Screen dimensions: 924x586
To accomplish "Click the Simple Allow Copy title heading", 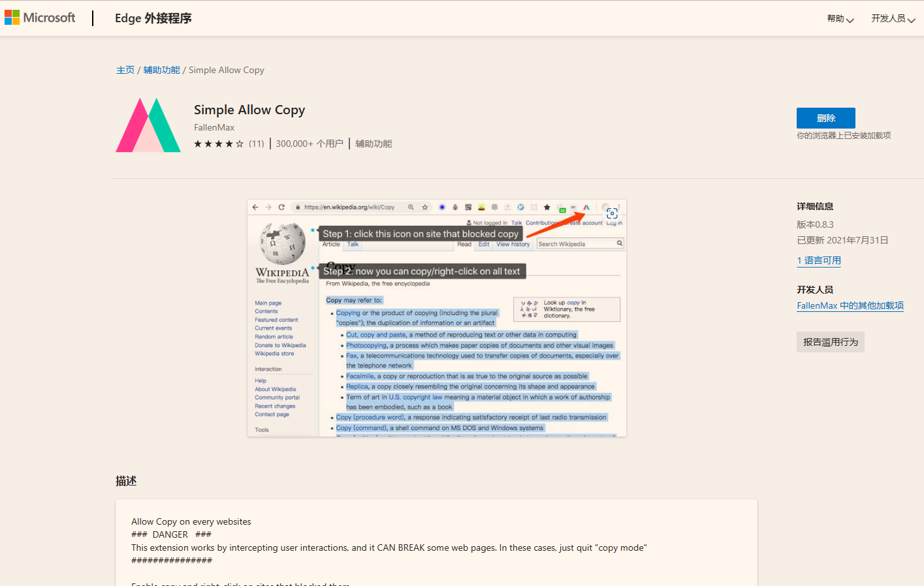I will click(x=249, y=110).
